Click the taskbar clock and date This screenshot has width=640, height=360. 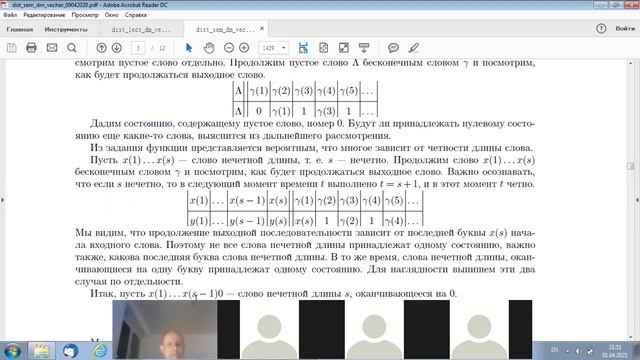614,351
